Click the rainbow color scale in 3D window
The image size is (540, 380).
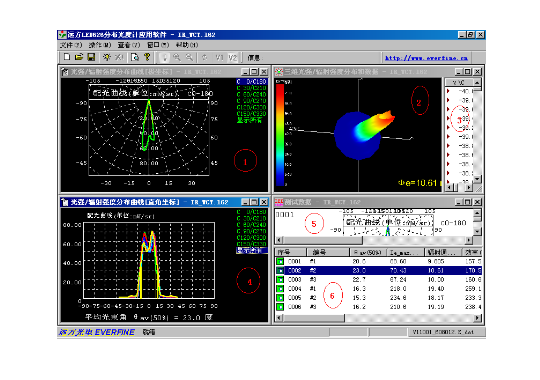[x=280, y=135]
